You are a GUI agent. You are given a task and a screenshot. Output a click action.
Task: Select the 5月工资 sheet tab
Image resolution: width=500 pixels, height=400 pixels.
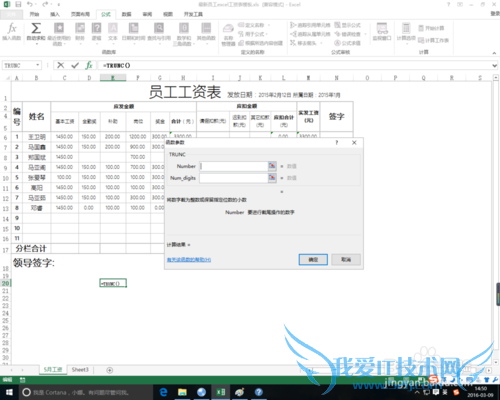(x=53, y=370)
